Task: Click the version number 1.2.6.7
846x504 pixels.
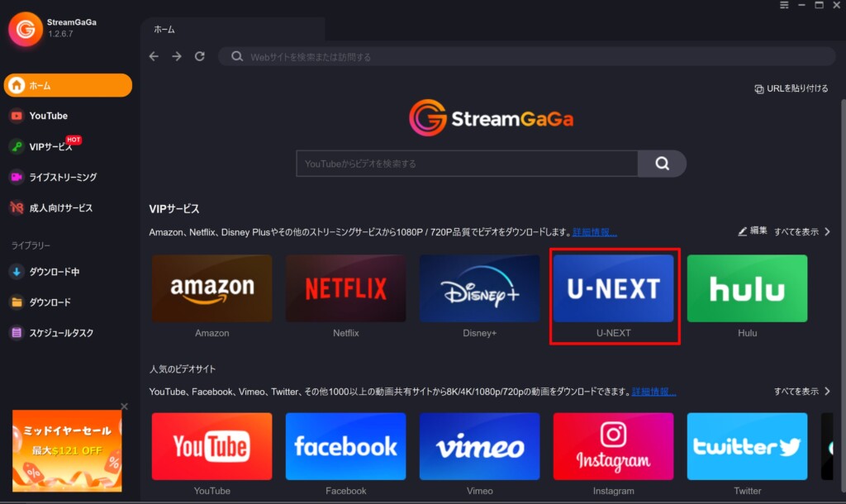Action: pyautogui.click(x=60, y=34)
